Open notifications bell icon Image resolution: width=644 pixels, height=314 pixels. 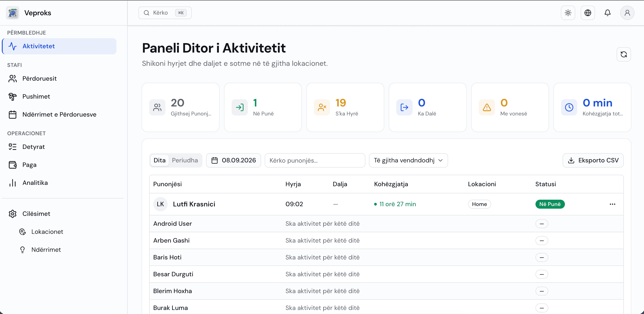[x=607, y=13]
